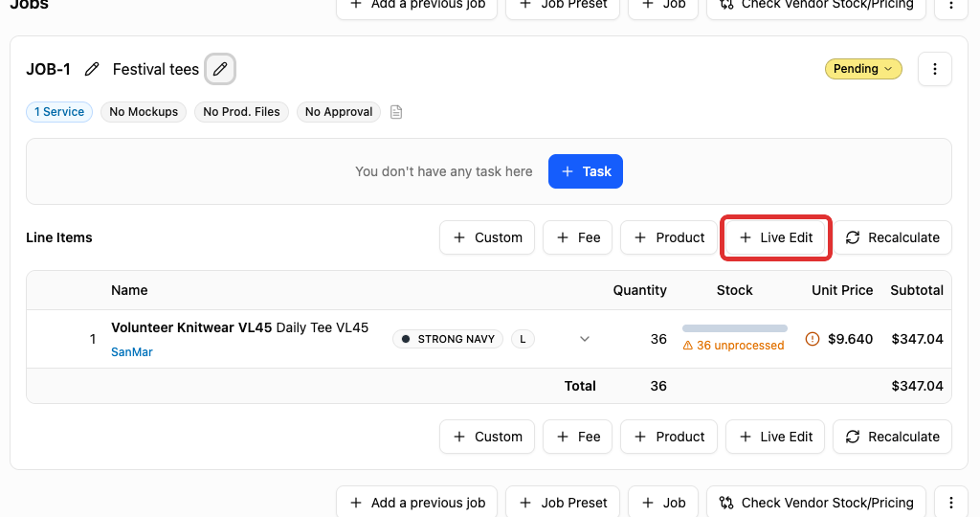This screenshot has width=980, height=517.
Task: Add Product from top line items toolbar
Action: click(669, 237)
